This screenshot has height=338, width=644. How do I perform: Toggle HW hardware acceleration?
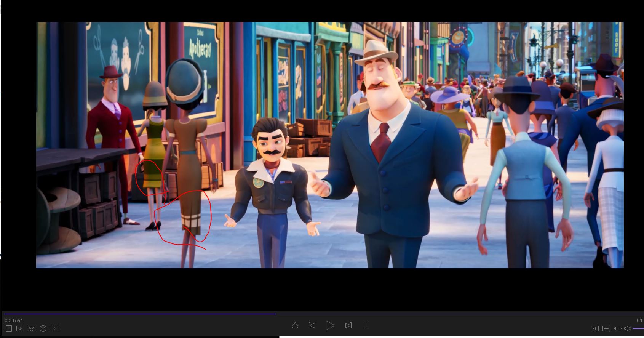[x=594, y=328]
